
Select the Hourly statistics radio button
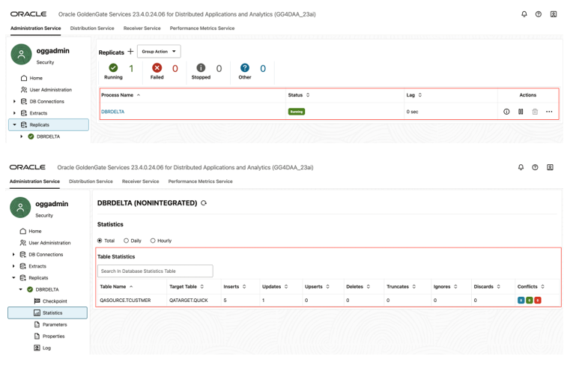(153, 241)
